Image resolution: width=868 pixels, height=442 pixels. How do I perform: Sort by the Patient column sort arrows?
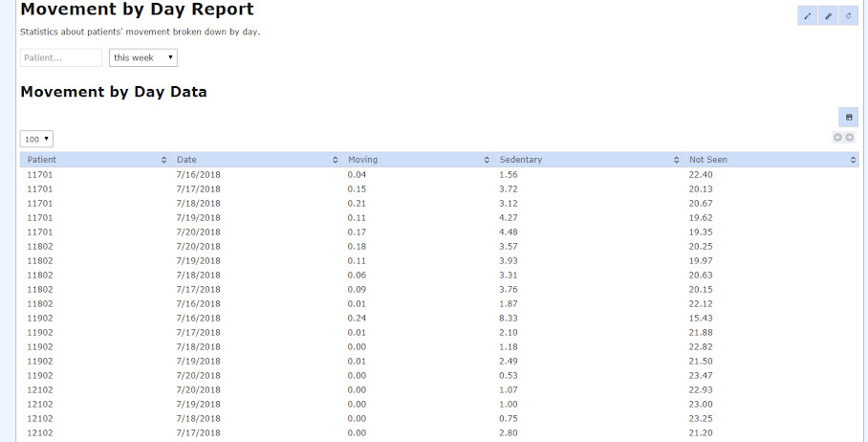click(163, 160)
